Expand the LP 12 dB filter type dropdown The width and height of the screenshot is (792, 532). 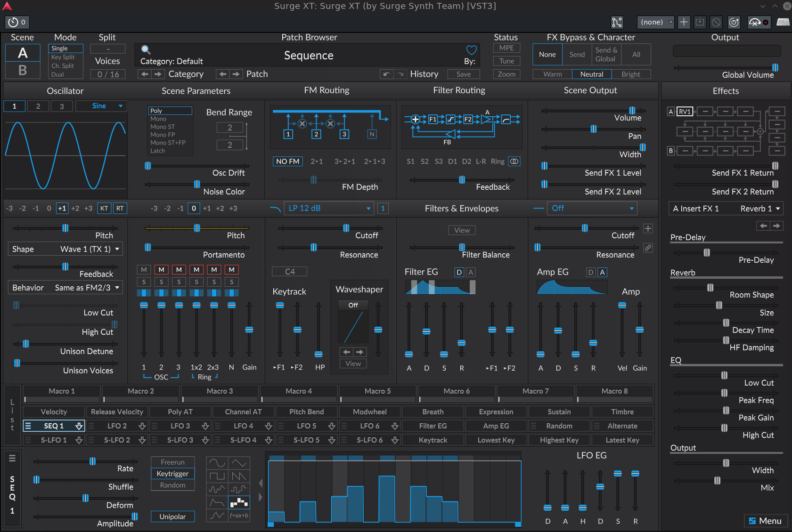coord(329,208)
